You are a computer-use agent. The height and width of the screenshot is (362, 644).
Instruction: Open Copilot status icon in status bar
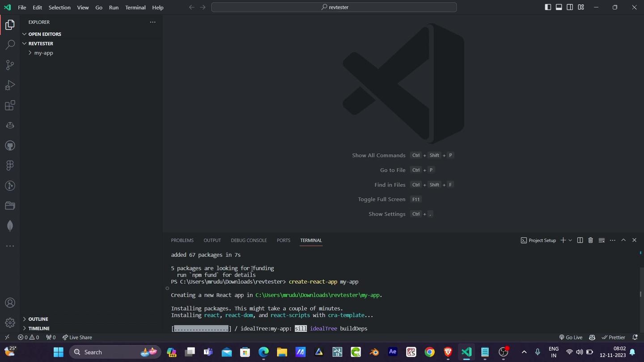[592, 337]
